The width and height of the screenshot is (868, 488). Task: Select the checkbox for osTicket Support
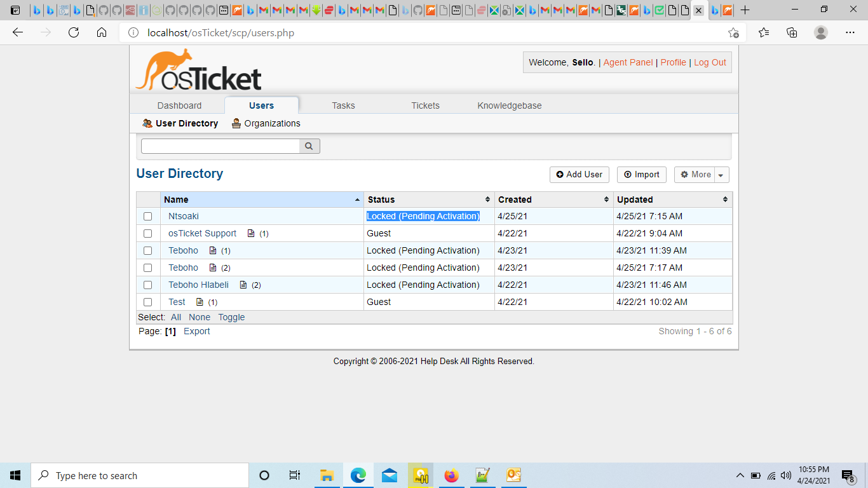coord(148,234)
